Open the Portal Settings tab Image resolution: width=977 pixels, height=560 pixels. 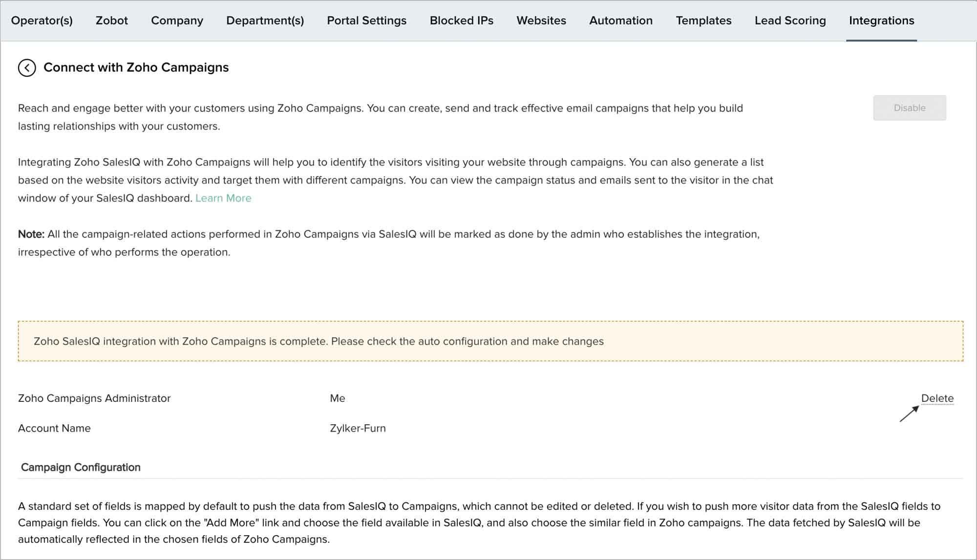point(366,21)
